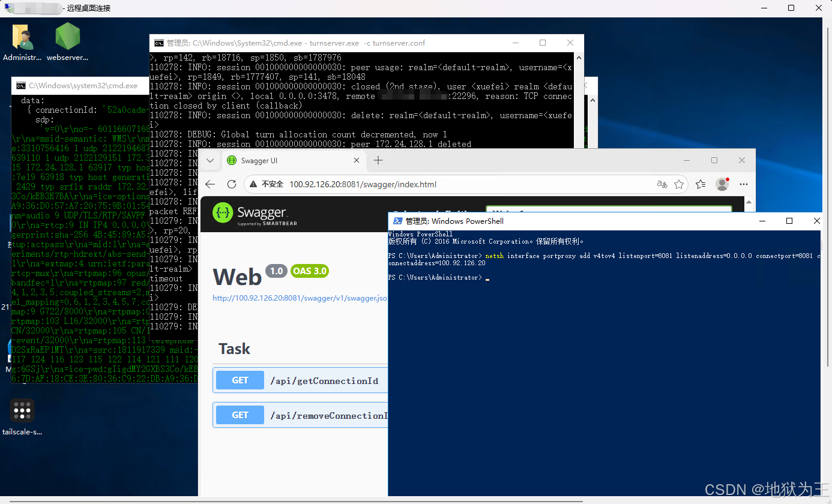Expand the GET /api/getConnectionId operation
This screenshot has width=832, height=504.
[x=300, y=380]
